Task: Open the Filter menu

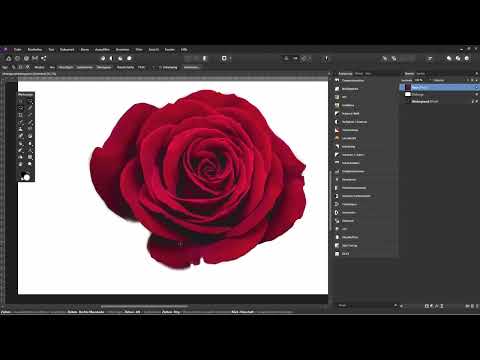Action: point(139,50)
